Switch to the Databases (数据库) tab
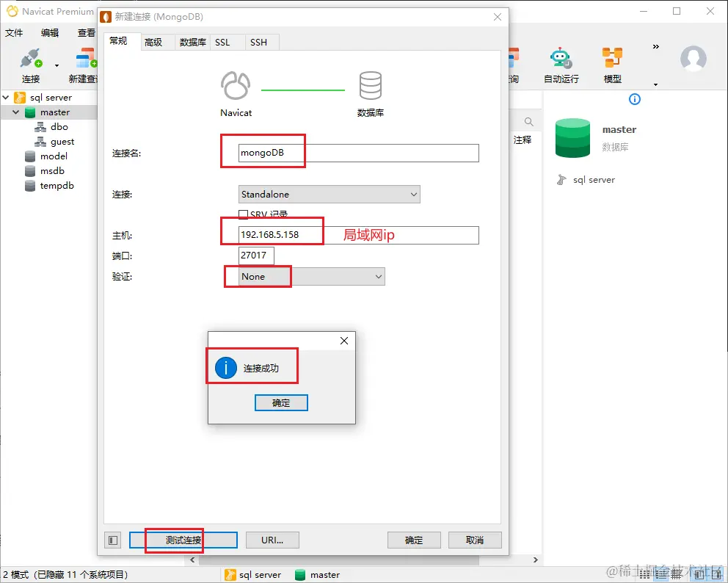The image size is (728, 583). click(x=193, y=43)
